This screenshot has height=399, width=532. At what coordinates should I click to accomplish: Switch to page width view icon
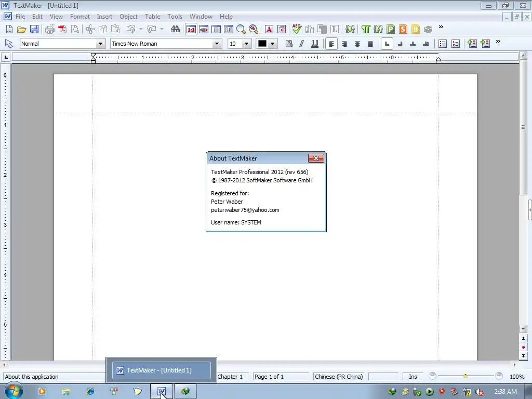[x=204, y=29]
